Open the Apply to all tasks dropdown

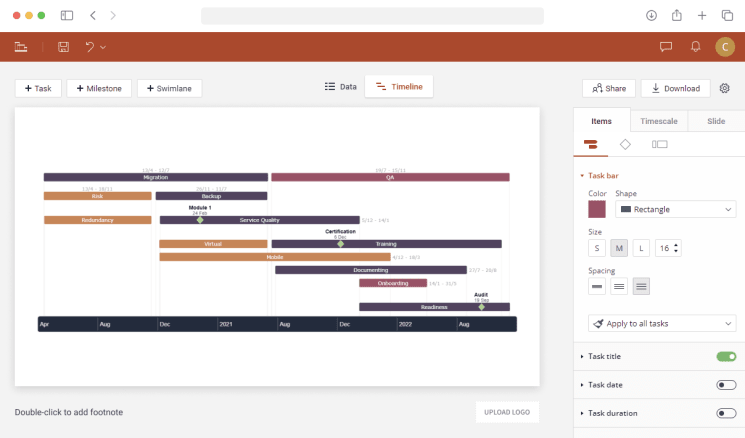click(661, 323)
